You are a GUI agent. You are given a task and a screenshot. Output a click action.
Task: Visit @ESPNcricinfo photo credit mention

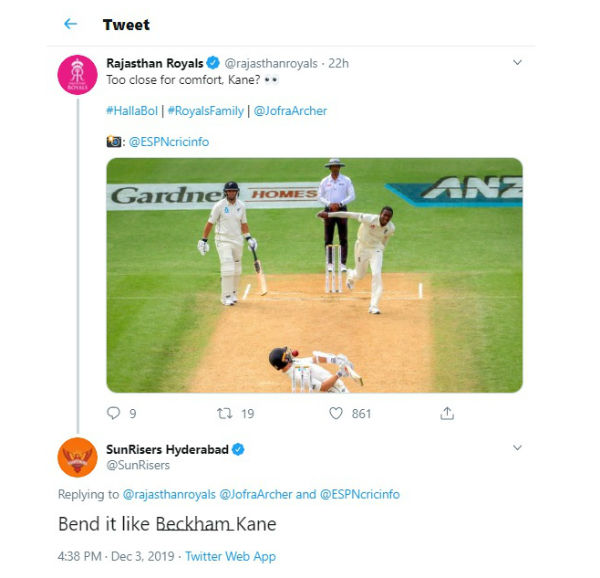[x=169, y=142]
